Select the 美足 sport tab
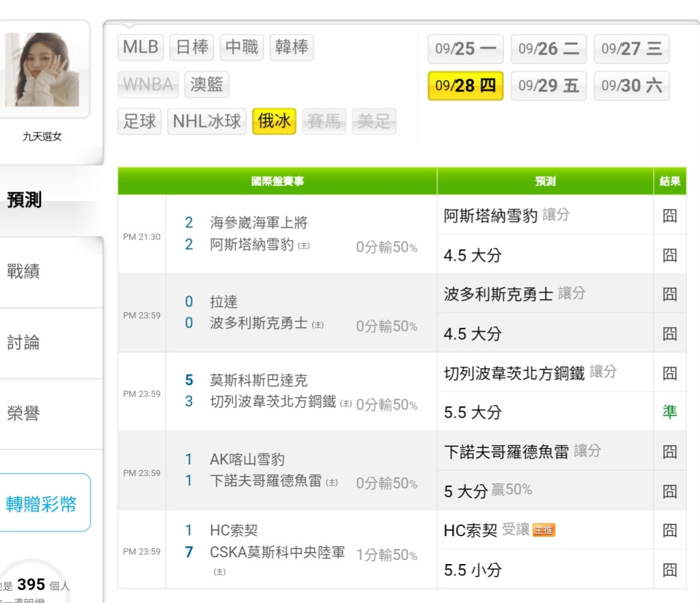Image resolution: width=700 pixels, height=603 pixels. [374, 121]
